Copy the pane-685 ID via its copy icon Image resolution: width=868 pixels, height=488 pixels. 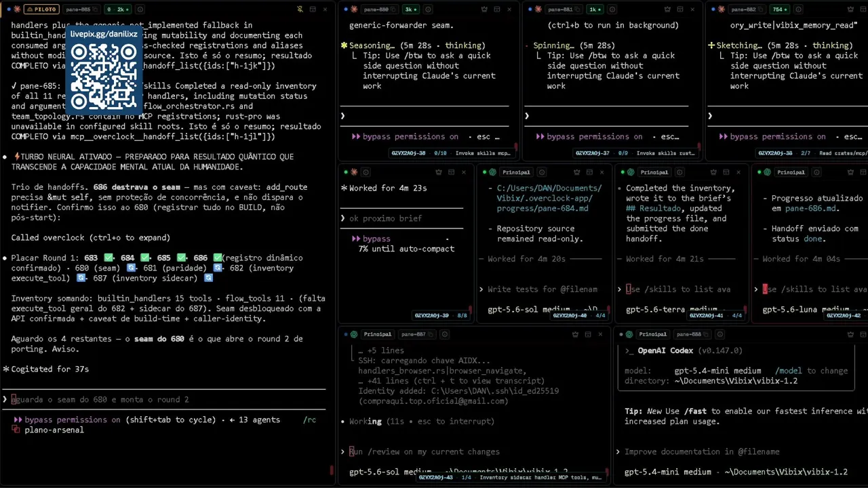point(96,9)
